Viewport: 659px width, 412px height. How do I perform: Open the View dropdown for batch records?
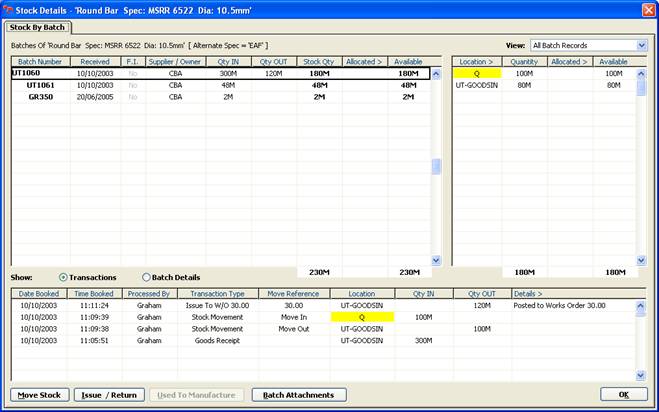(x=641, y=45)
